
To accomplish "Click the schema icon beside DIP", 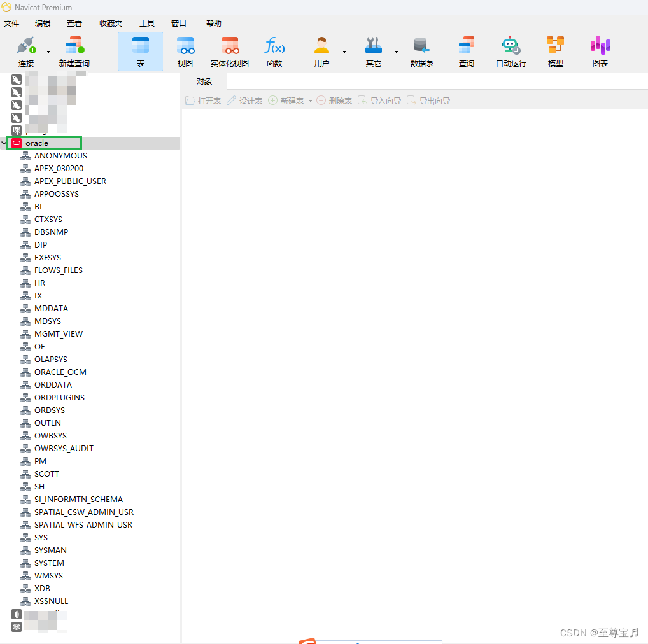I will point(25,245).
